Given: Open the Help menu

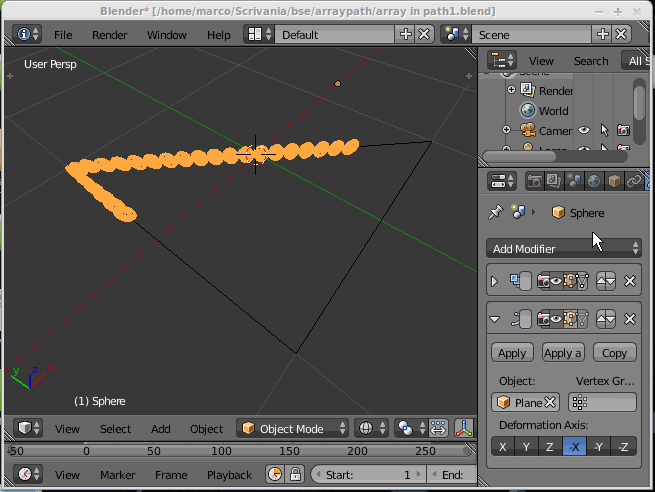Looking at the screenshot, I should [x=218, y=35].
